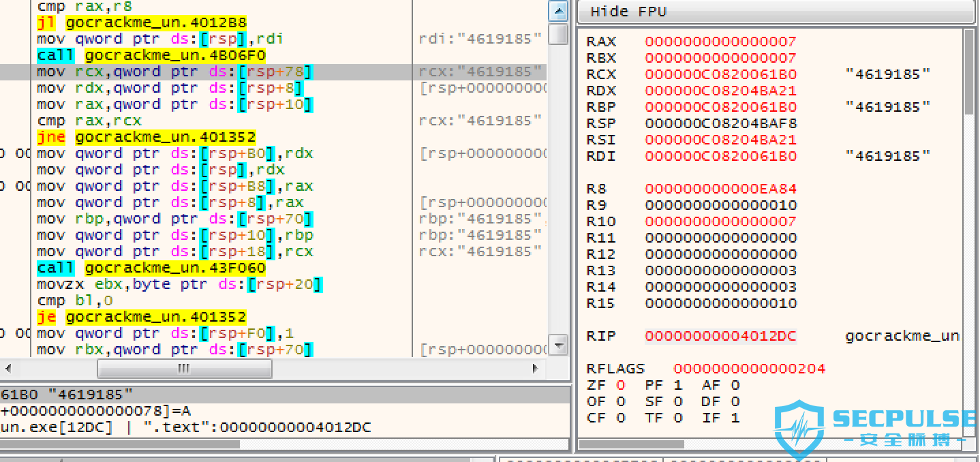Toggle the AF flag value

point(735,385)
